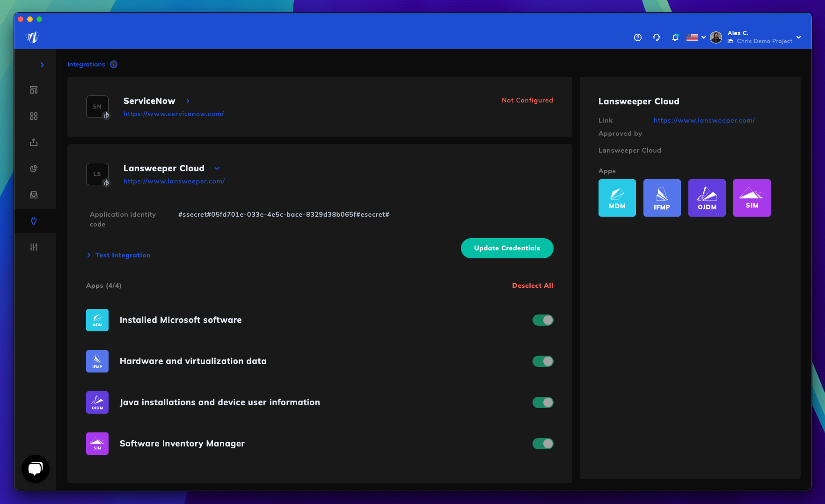Open the inbox sidebar icon
Viewport: 825px width, 504px height.
pos(34,195)
